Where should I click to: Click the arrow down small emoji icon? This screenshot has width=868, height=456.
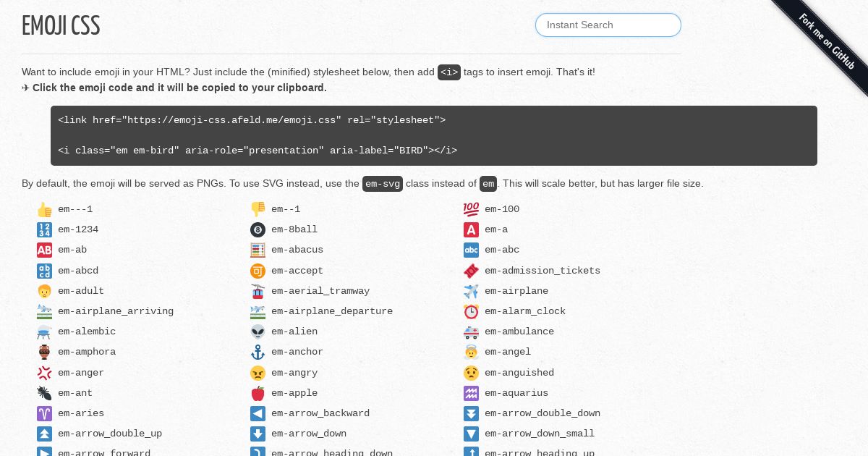click(471, 434)
